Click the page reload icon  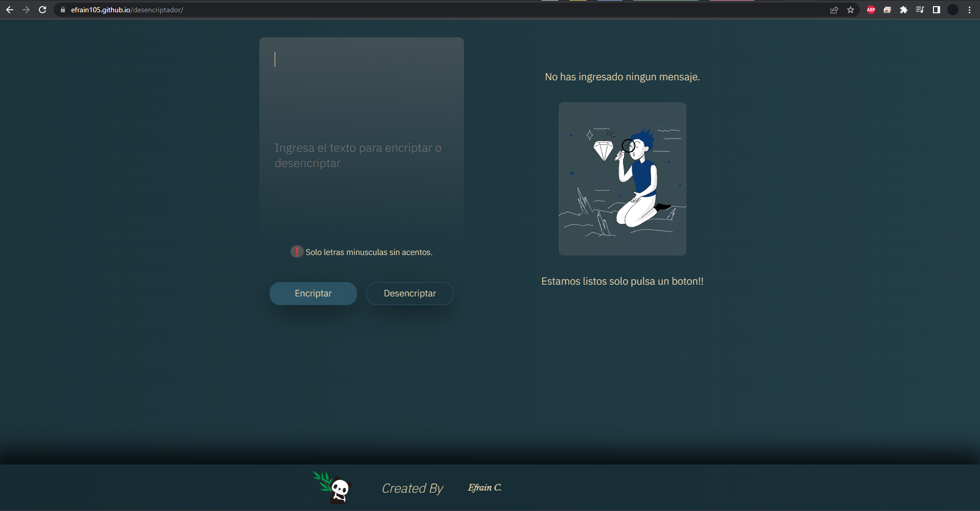point(43,9)
